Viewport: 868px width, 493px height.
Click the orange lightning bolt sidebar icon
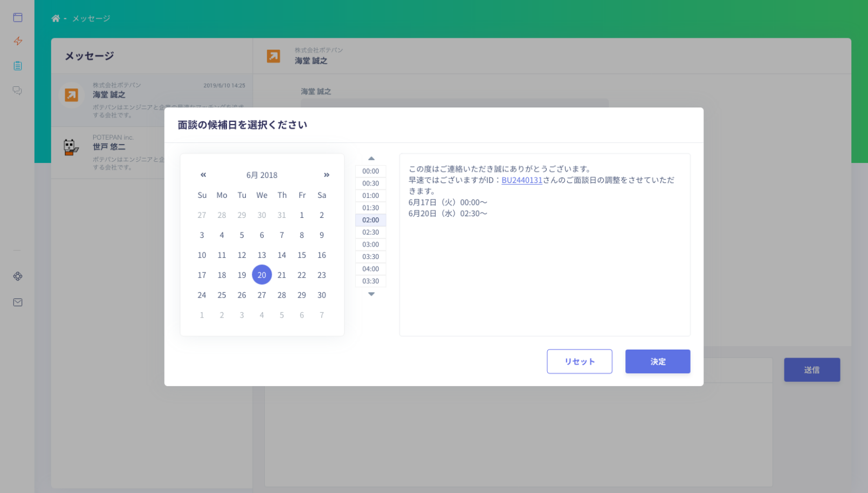[18, 41]
